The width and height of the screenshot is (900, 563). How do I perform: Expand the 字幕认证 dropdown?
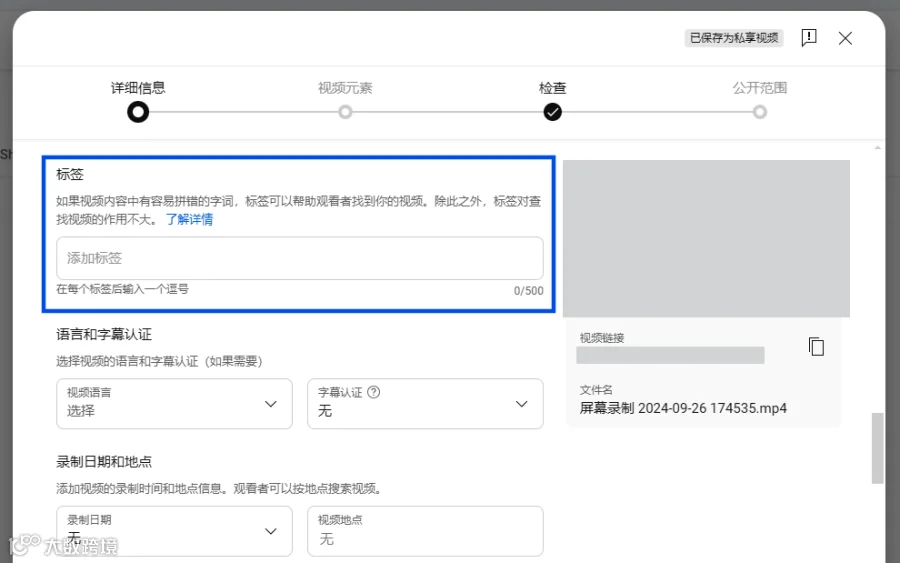[425, 403]
